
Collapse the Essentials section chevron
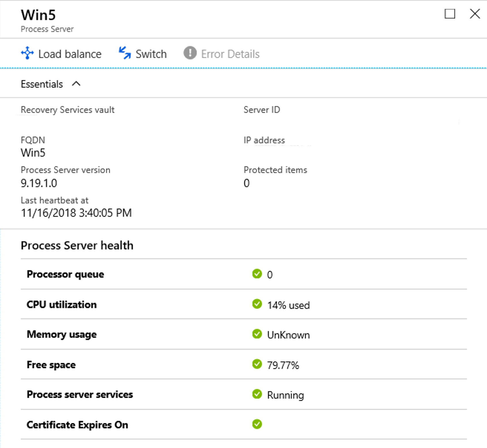[x=76, y=84]
